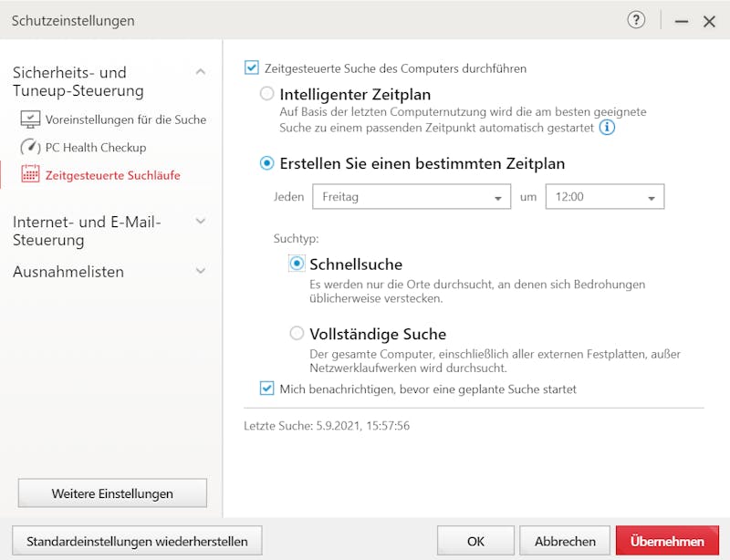Confirm with the OK button

[x=475, y=541]
